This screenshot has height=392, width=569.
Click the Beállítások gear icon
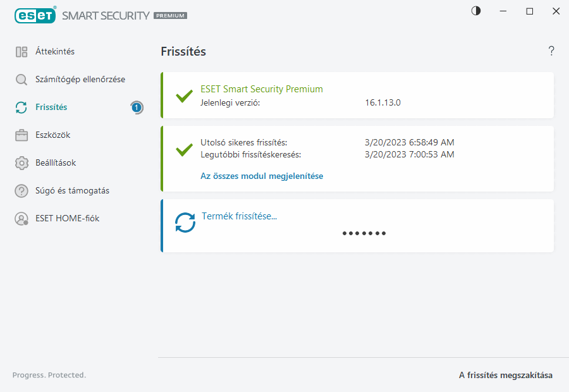point(21,163)
